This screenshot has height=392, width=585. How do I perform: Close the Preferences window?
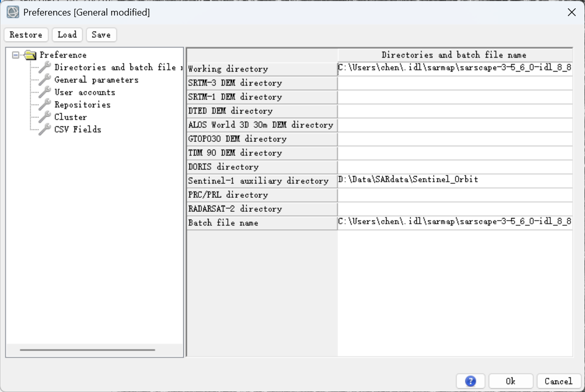pyautogui.click(x=571, y=12)
